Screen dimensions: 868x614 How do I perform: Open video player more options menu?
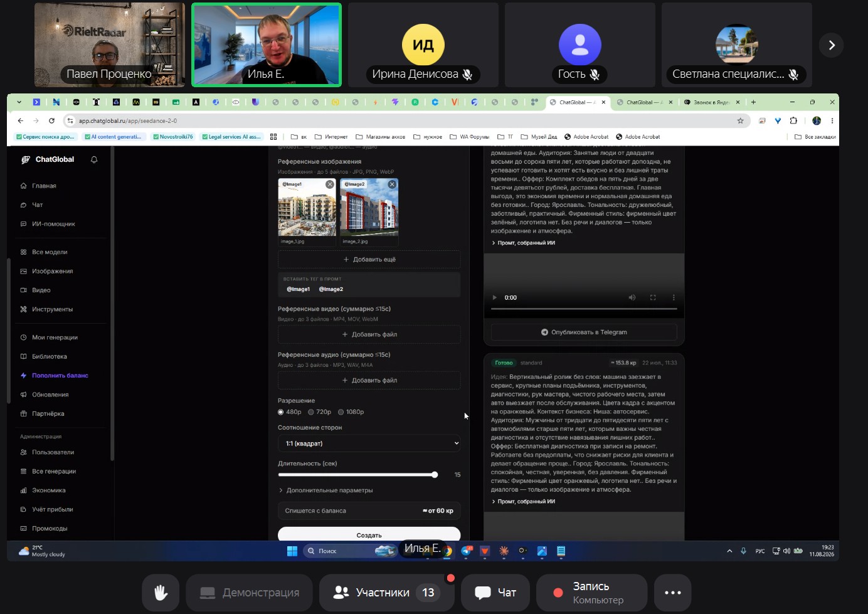674,298
